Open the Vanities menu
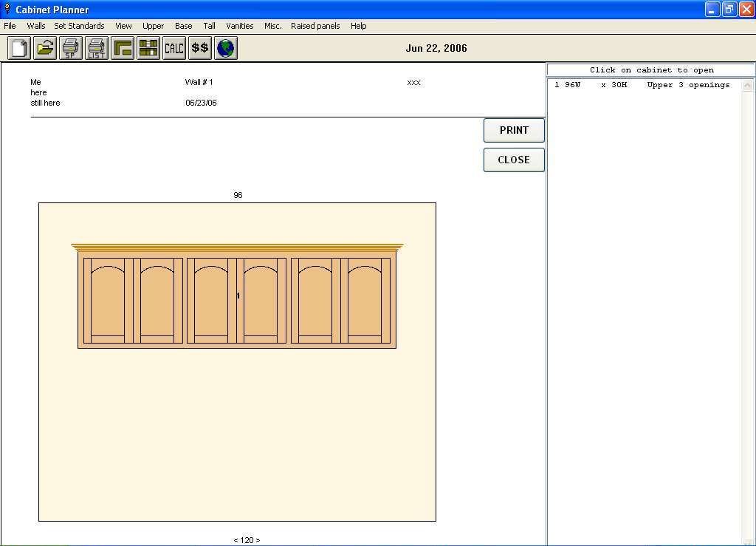The width and height of the screenshot is (756, 546). pos(240,26)
